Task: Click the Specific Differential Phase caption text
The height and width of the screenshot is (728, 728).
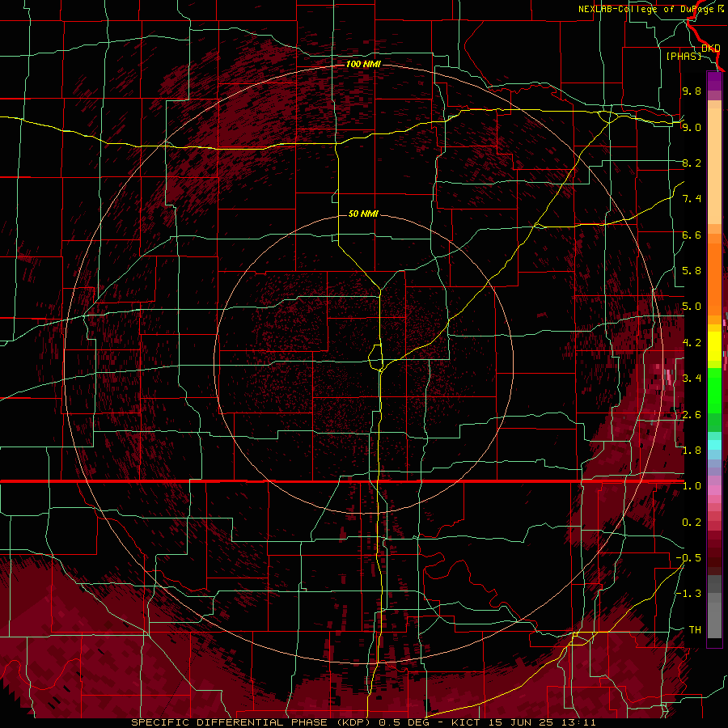Action: click(x=363, y=722)
